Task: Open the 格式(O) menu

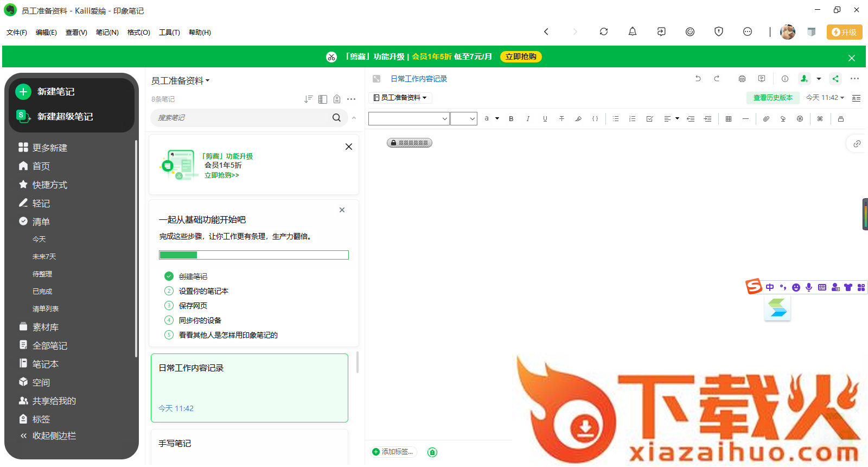Action: (138, 33)
